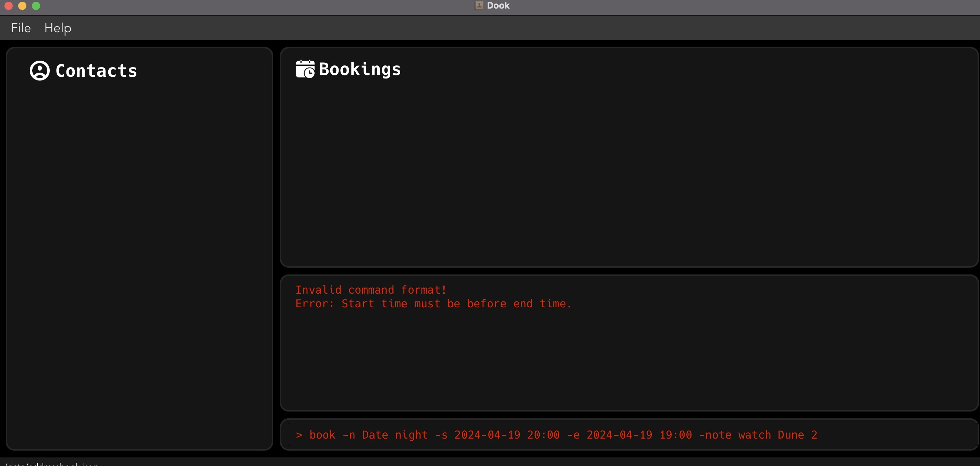This screenshot has height=466, width=980.
Task: Focus the command input box
Action: [x=628, y=435]
